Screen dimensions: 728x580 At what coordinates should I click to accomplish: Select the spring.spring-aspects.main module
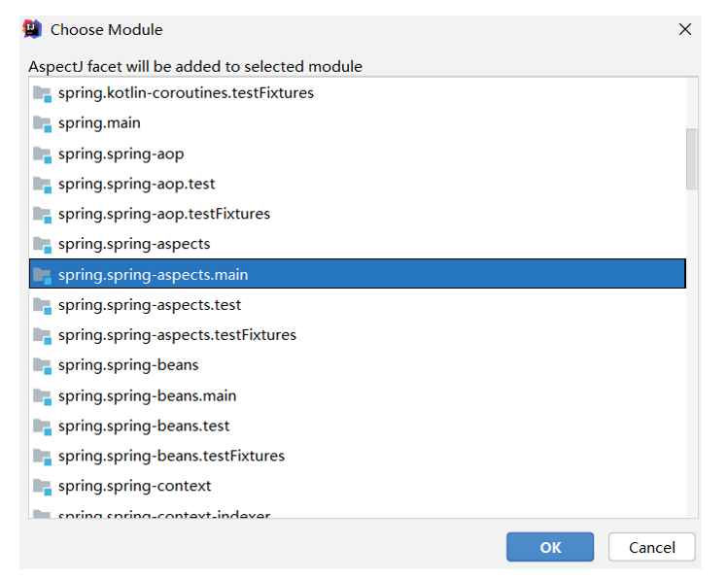[x=153, y=275]
